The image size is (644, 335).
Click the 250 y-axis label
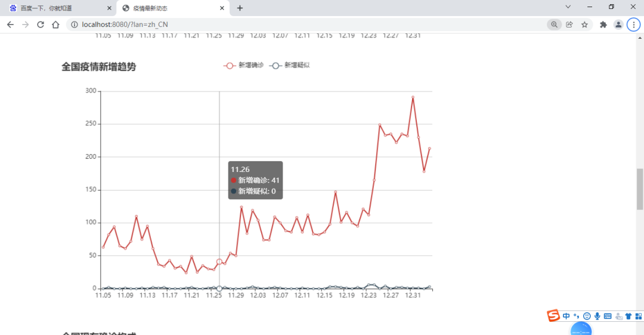pos(91,124)
